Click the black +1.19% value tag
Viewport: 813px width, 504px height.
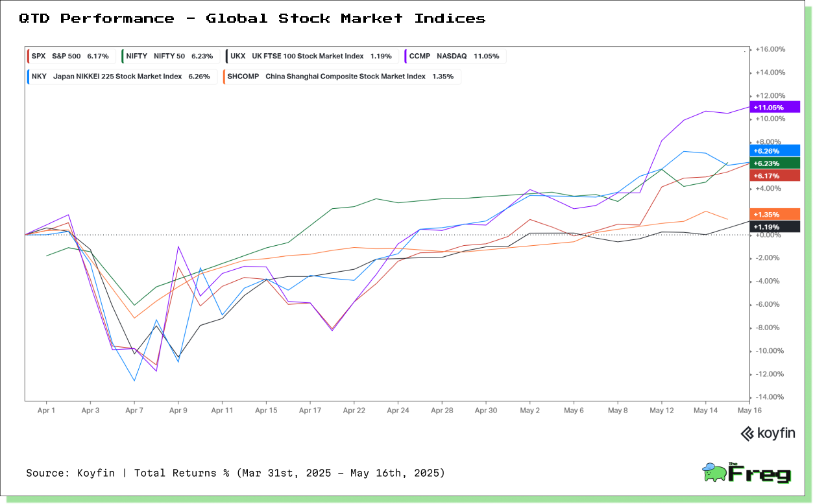pos(775,227)
